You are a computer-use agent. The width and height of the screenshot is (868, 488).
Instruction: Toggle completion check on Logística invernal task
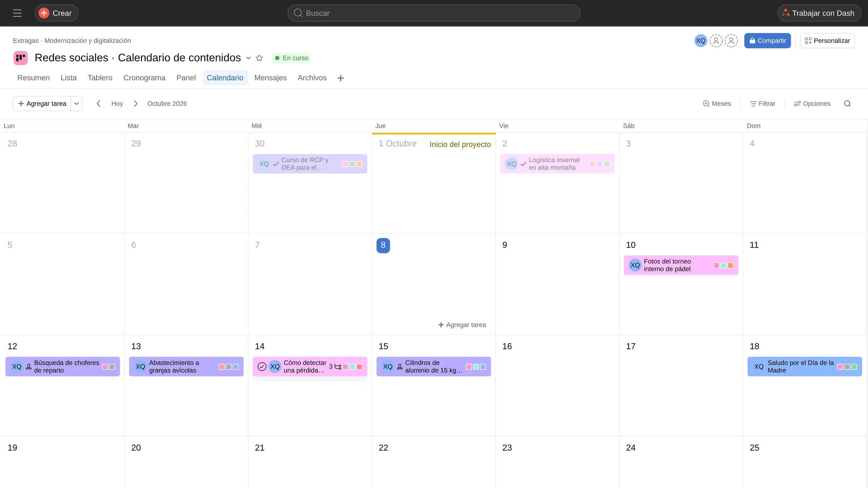coord(523,164)
